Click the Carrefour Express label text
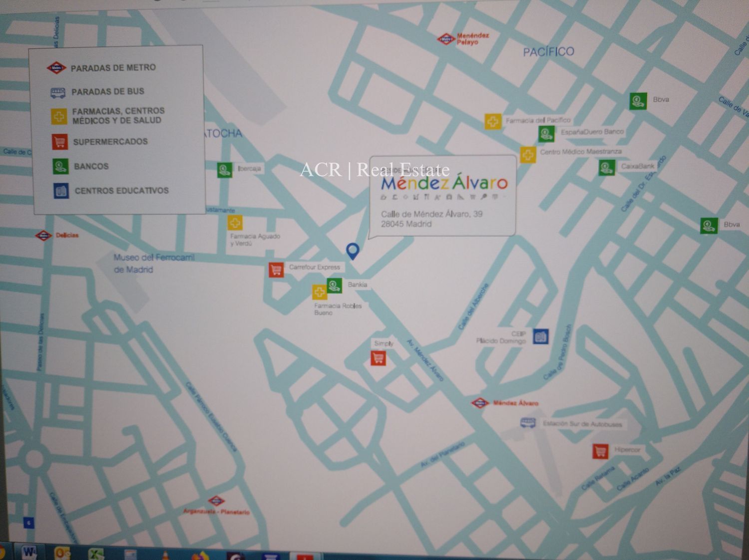 coord(315,267)
